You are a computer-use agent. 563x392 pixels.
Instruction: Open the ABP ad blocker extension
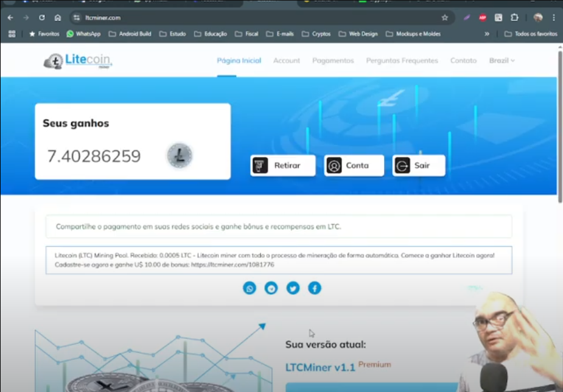coord(483,18)
